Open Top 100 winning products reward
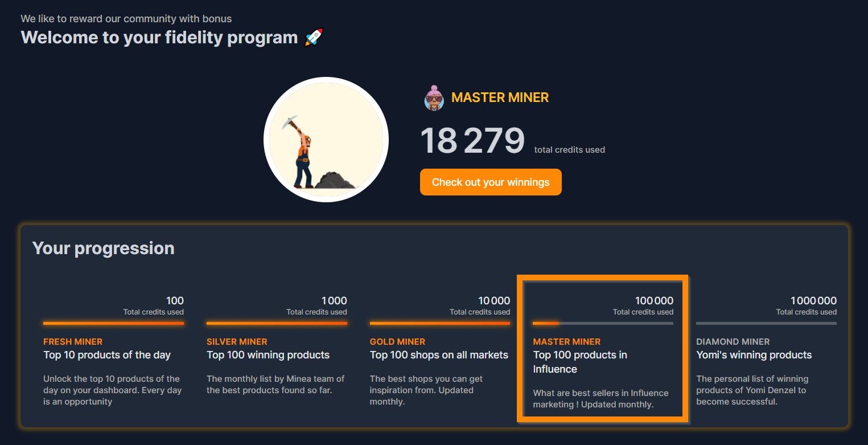Viewport: 868px width, 445px height. pyautogui.click(x=268, y=355)
